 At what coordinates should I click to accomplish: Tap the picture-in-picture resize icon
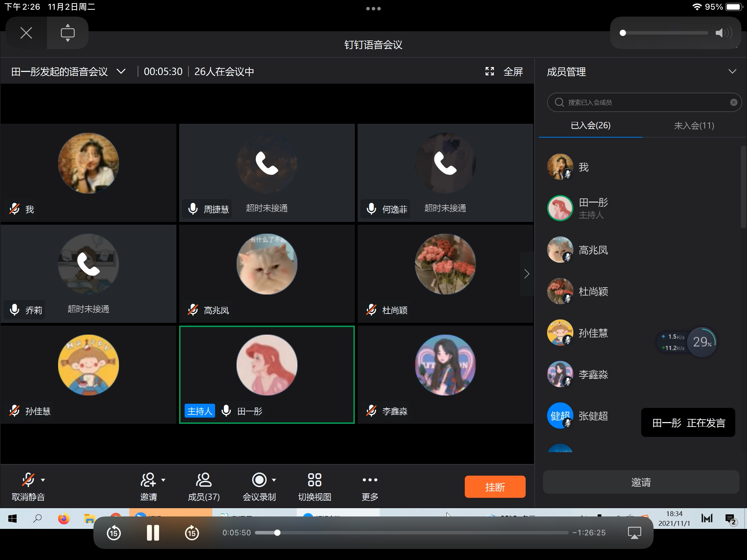[67, 33]
